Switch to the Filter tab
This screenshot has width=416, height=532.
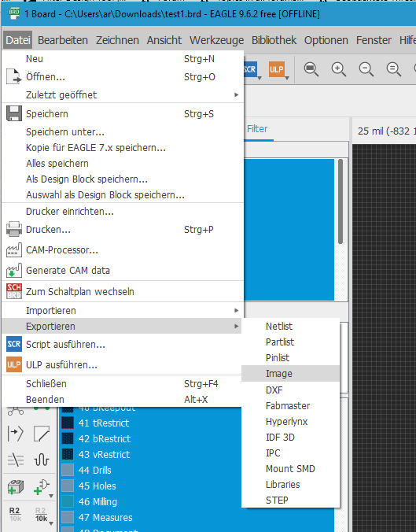coord(257,128)
